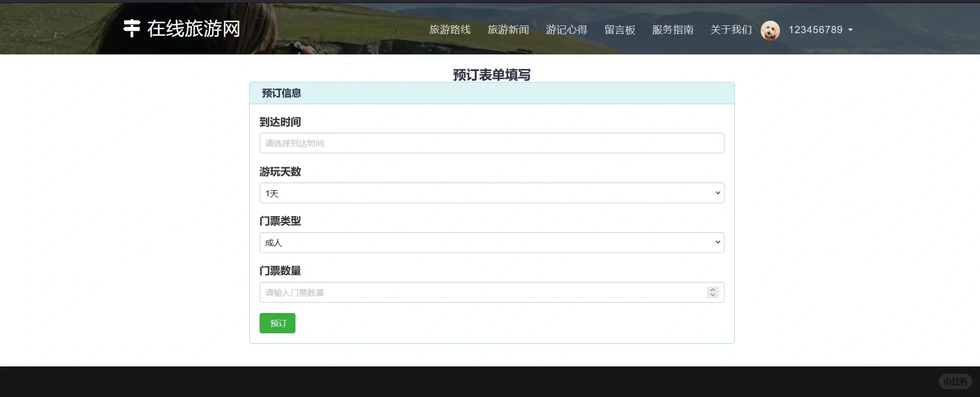
Task: Open 游记心得 navigation link
Action: pos(566,30)
